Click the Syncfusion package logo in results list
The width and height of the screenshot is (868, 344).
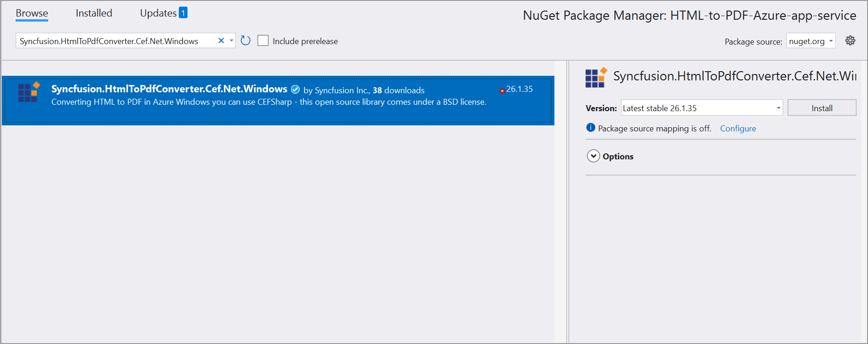(x=29, y=92)
